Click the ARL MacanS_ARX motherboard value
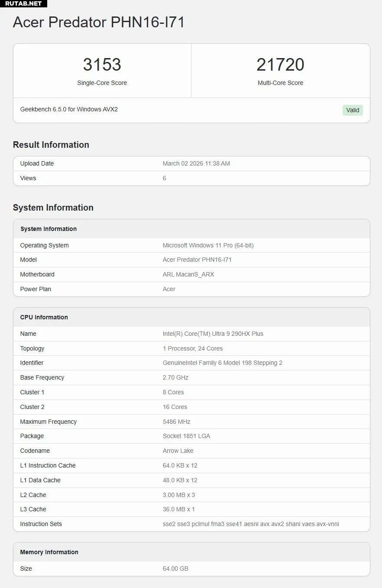 [188, 274]
